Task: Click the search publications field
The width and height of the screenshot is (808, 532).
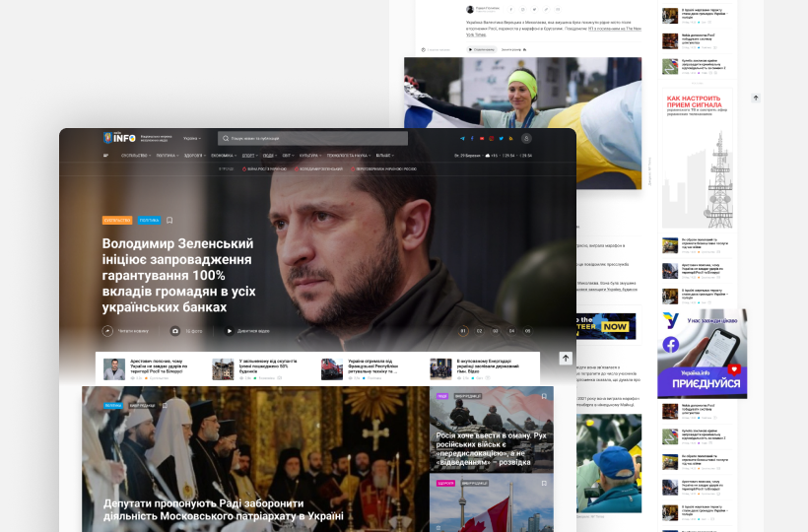Action: pyautogui.click(x=315, y=139)
